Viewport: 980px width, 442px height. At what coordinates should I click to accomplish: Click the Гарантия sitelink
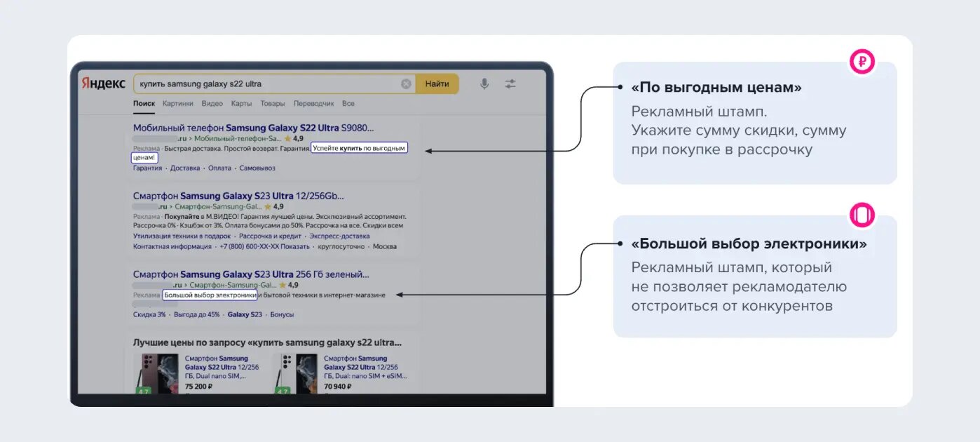[x=147, y=168]
